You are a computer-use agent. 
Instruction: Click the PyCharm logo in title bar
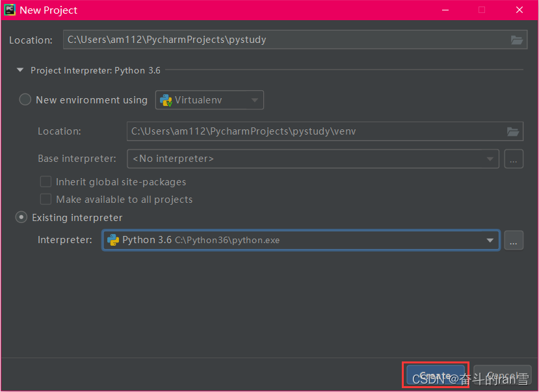10,10
